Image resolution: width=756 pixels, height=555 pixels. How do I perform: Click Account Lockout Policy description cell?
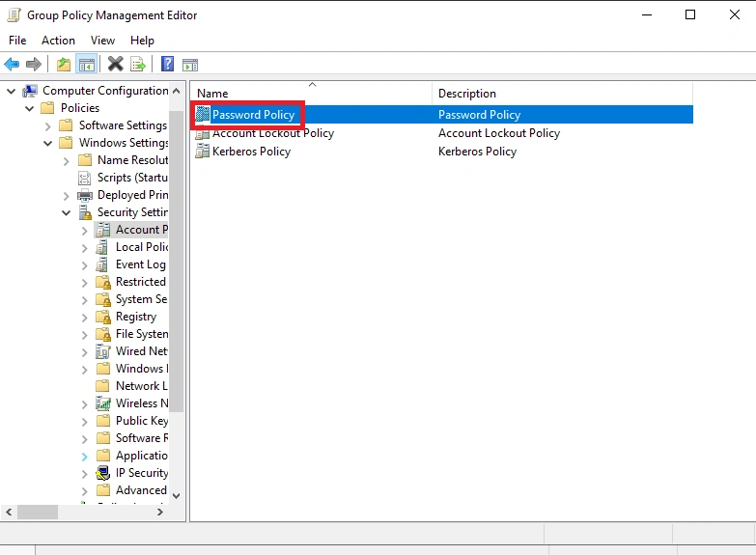[499, 133]
